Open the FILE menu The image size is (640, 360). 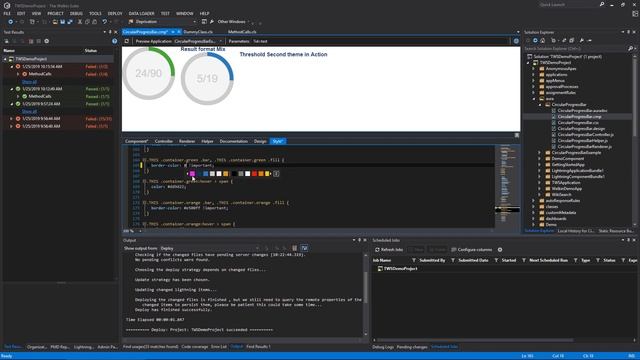[7, 13]
